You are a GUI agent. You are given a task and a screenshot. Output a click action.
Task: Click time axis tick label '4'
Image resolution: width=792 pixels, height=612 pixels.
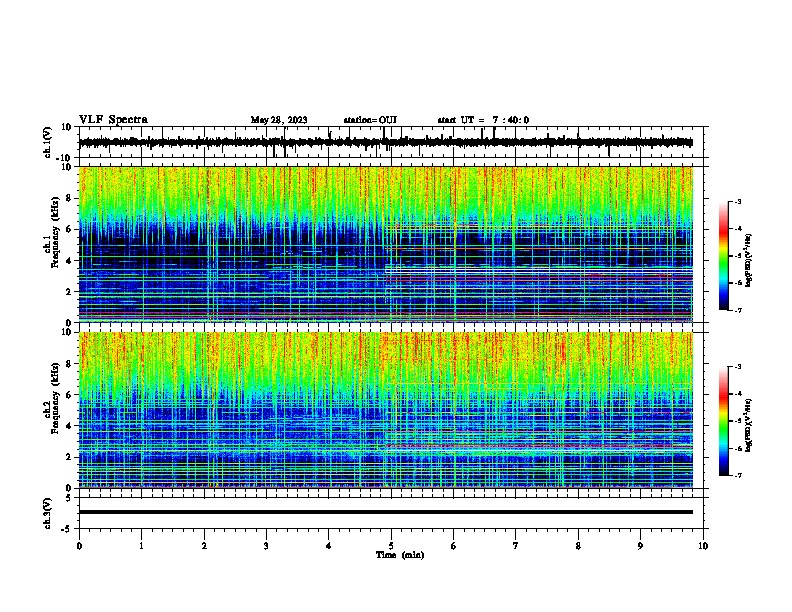point(329,546)
